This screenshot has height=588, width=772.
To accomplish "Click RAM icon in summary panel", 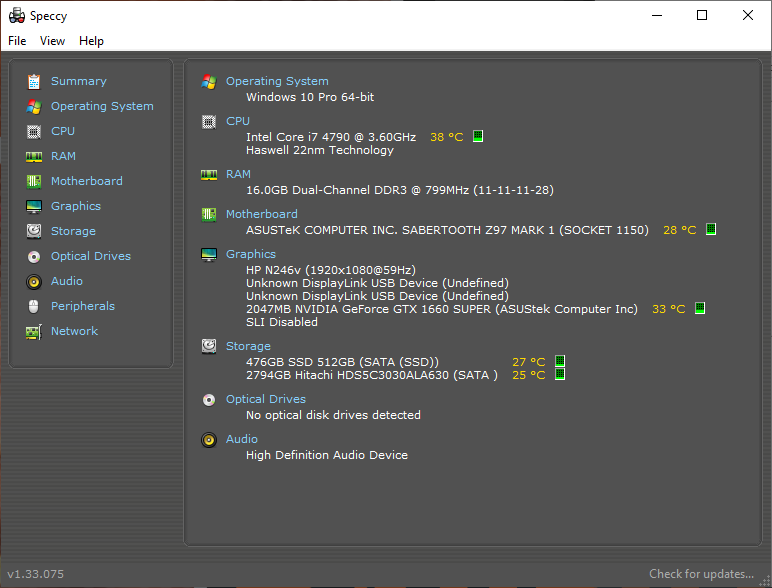I will click(x=209, y=175).
